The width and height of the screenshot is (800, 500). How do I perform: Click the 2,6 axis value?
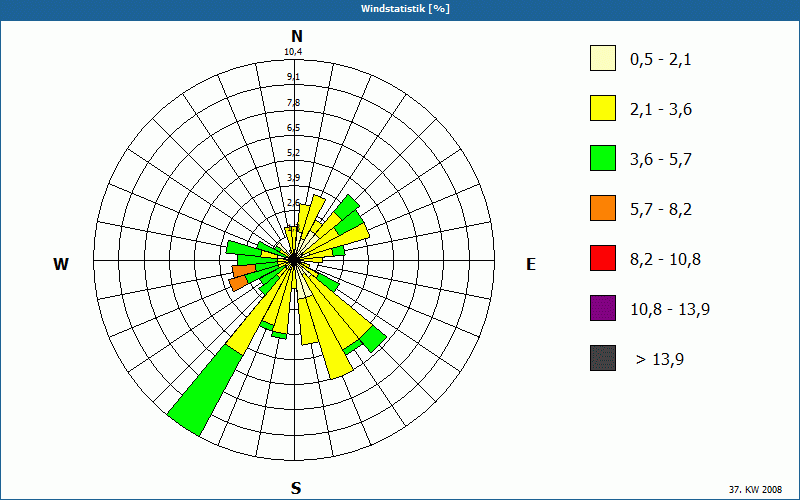click(x=293, y=203)
